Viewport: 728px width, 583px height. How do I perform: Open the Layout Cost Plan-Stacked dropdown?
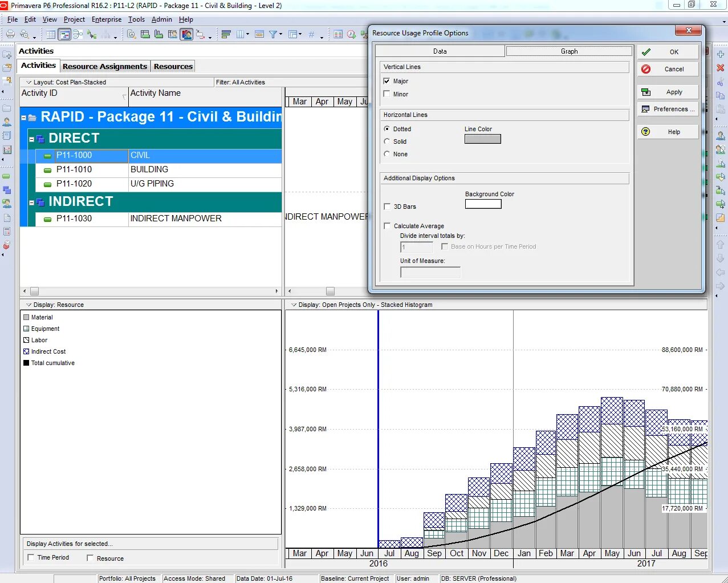click(x=29, y=82)
